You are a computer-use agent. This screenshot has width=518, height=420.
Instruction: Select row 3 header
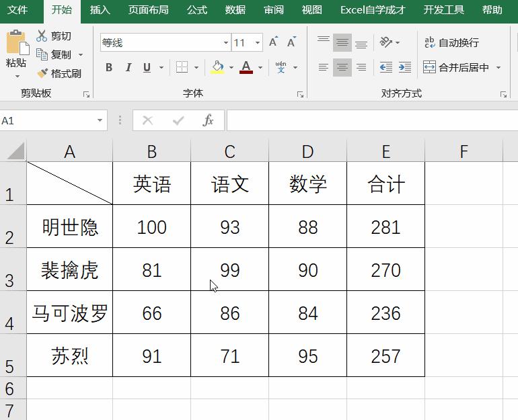pyautogui.click(x=13, y=269)
